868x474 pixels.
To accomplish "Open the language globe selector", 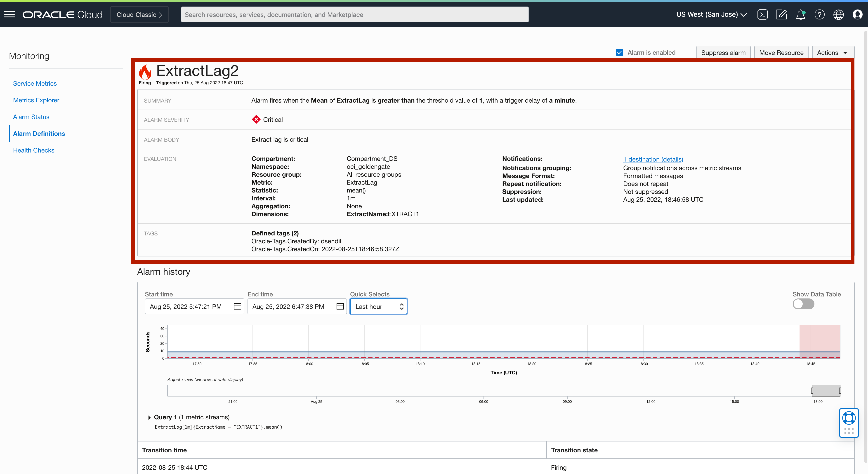I will coord(839,14).
